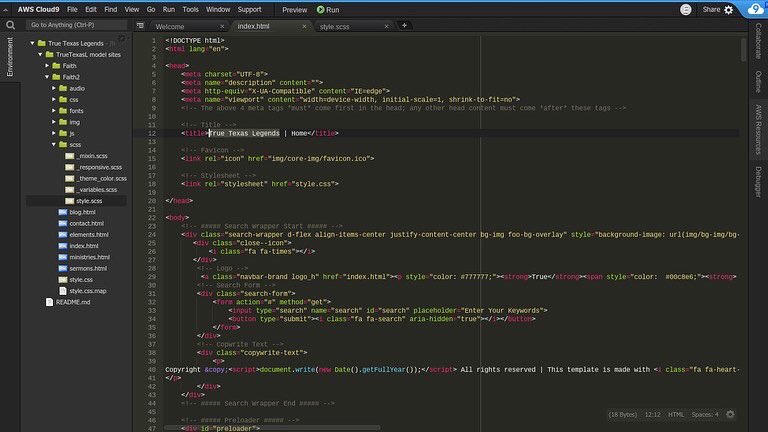The width and height of the screenshot is (768, 432).
Task: Open elements.html in the file tree
Action: click(x=89, y=235)
